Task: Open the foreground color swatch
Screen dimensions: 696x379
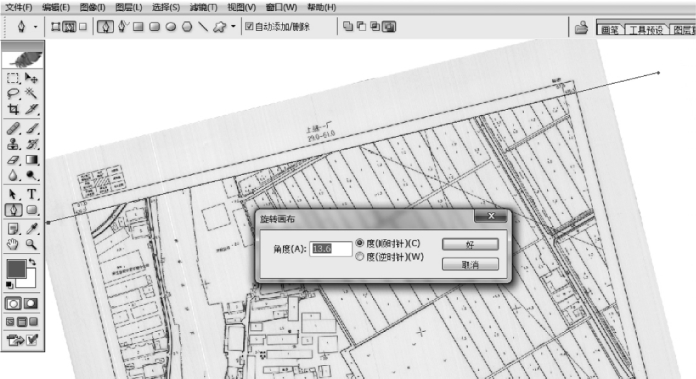Action: click(x=16, y=269)
